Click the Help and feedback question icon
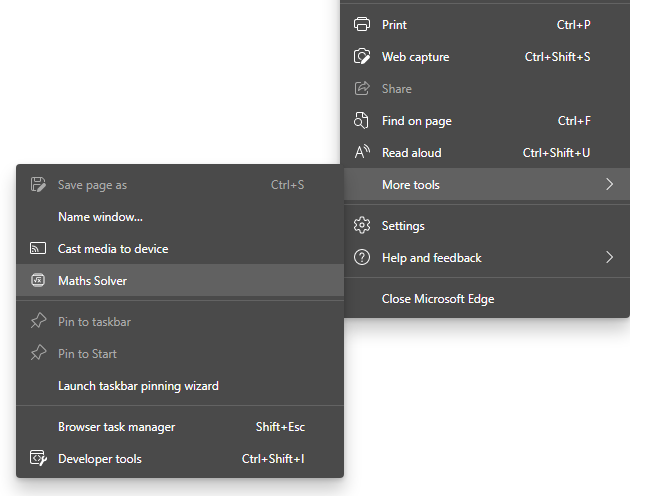 [362, 258]
